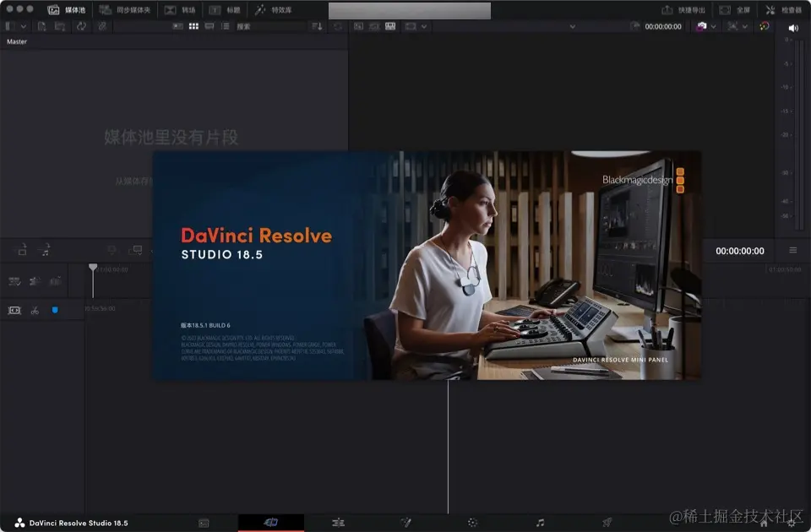811x532 pixels.
Task: Switch to list view
Action: pos(226,26)
